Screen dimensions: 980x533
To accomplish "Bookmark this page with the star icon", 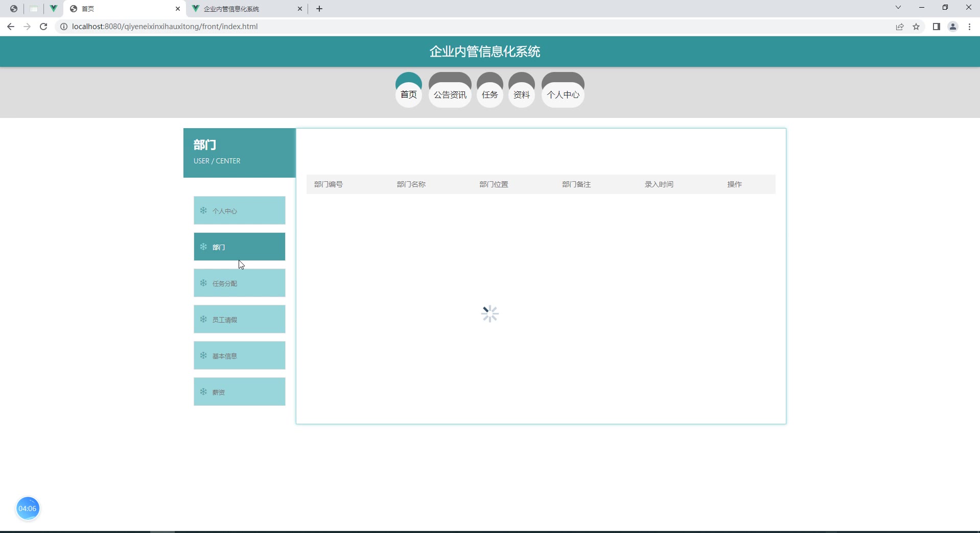I will click(x=916, y=27).
